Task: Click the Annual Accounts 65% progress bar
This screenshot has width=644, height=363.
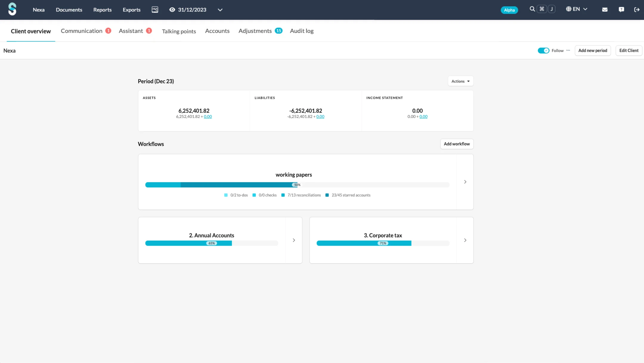Action: [211, 243]
